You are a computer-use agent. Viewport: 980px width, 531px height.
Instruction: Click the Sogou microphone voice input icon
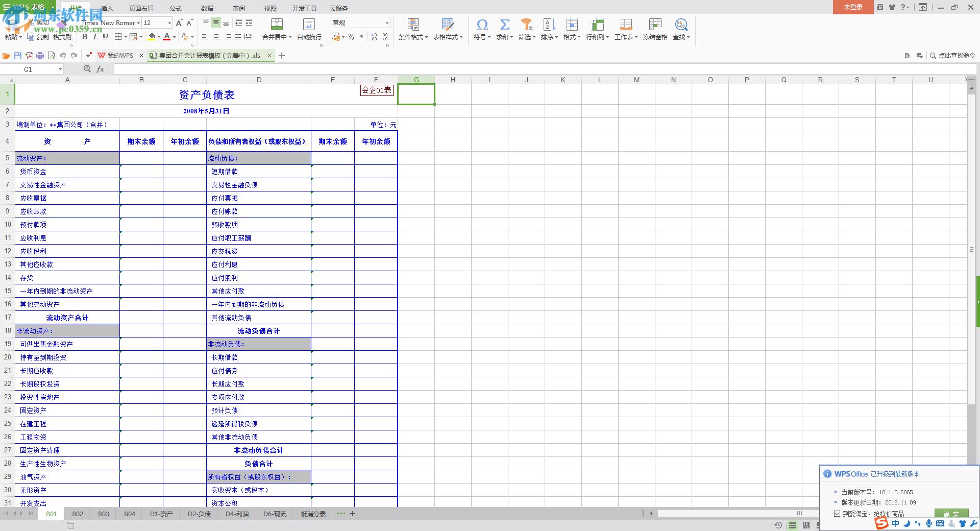929,523
